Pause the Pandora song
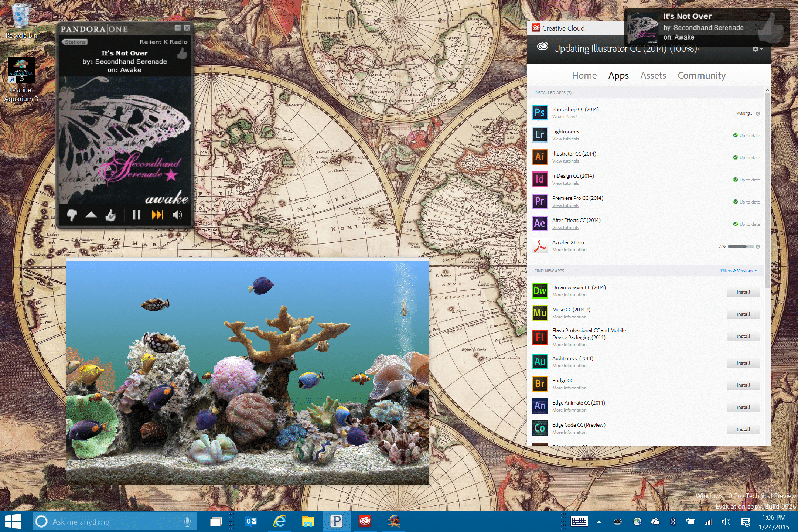The height and width of the screenshot is (532, 798). tap(136, 215)
